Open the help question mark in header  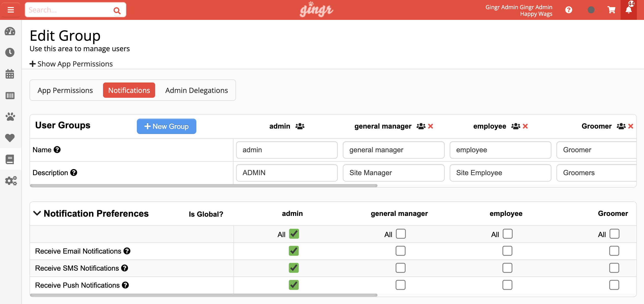coord(569,10)
